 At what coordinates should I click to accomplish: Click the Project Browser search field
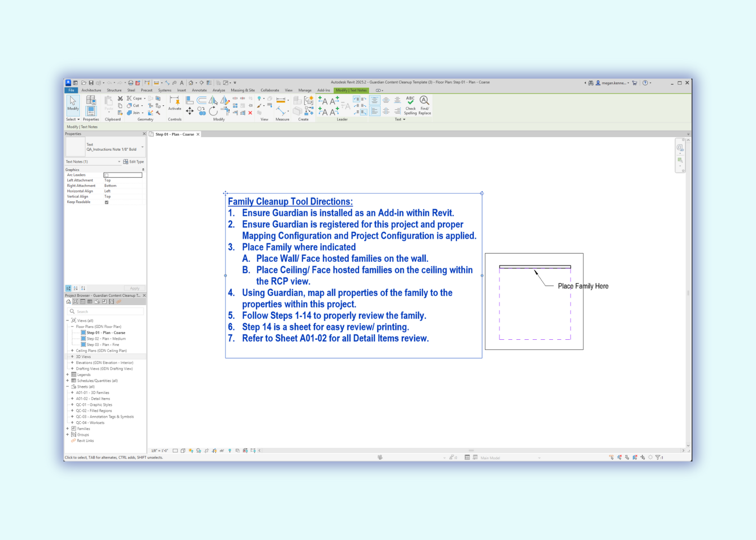point(106,311)
